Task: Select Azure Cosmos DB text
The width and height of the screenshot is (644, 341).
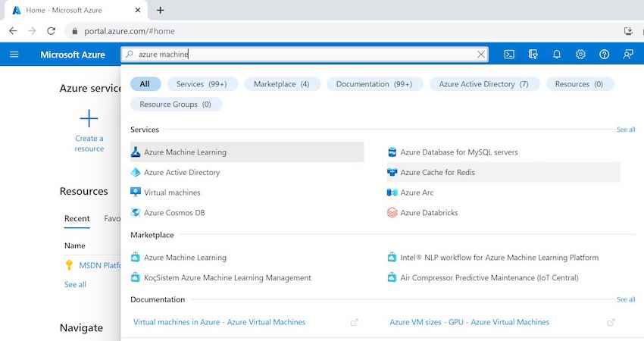Action: tap(174, 212)
